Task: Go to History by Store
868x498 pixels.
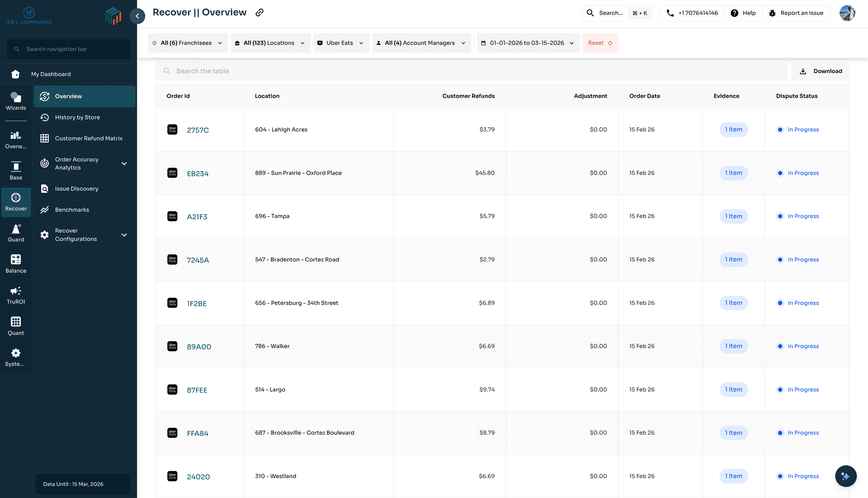Action: 77,118
